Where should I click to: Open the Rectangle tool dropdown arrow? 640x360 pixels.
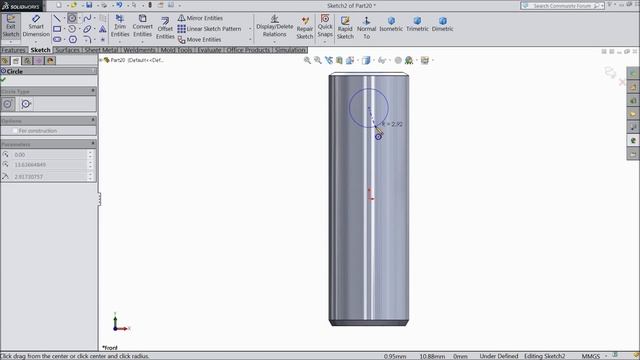coord(64,29)
